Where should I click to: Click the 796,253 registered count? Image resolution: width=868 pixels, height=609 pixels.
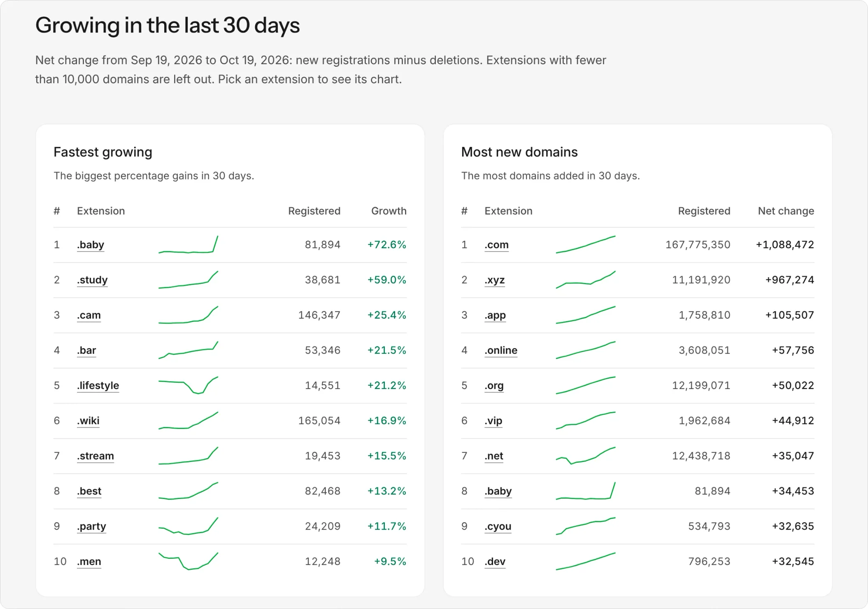(x=709, y=562)
